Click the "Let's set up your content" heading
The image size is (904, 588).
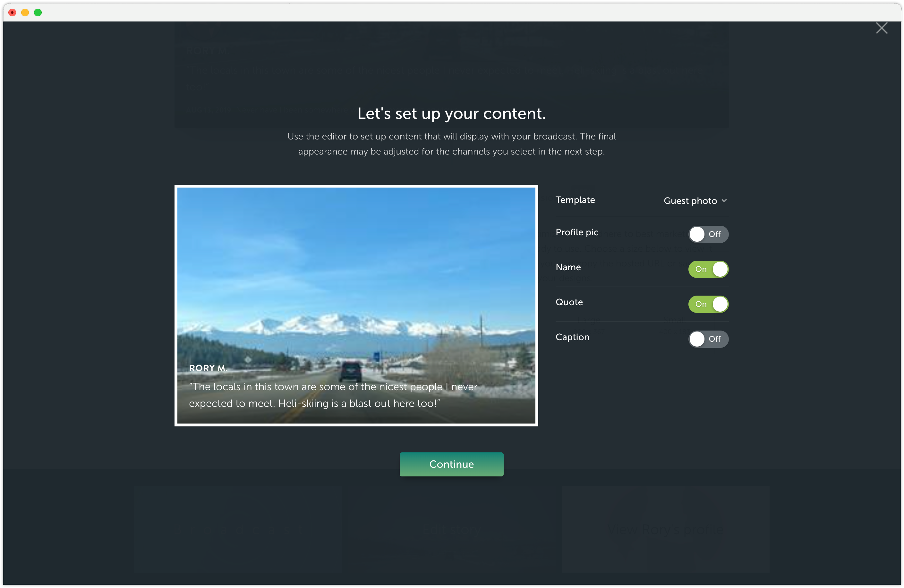coord(451,113)
